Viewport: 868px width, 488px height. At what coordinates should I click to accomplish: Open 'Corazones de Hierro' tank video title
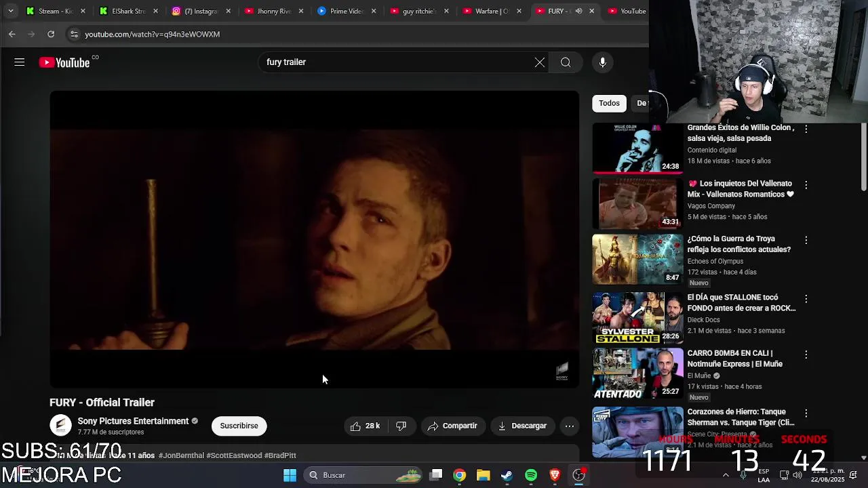coord(741,417)
